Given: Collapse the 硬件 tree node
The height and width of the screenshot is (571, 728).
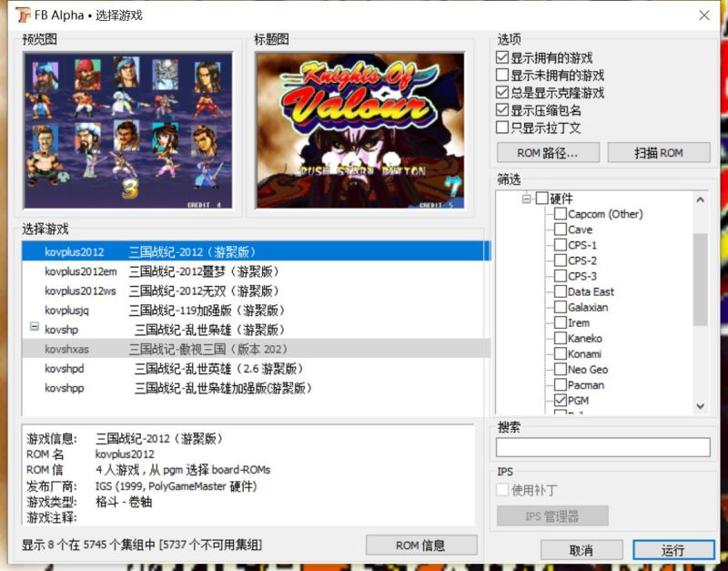Looking at the screenshot, I should (x=527, y=199).
